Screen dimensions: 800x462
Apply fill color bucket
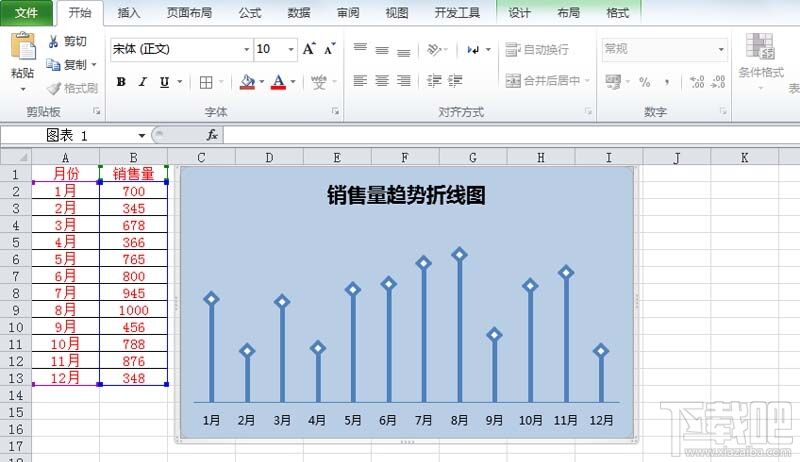click(x=247, y=82)
